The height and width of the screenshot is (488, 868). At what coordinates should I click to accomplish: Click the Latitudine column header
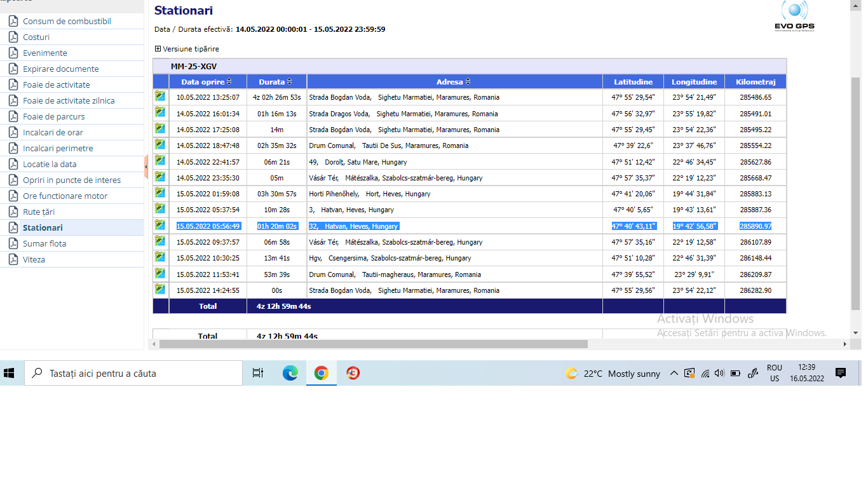pos(633,81)
